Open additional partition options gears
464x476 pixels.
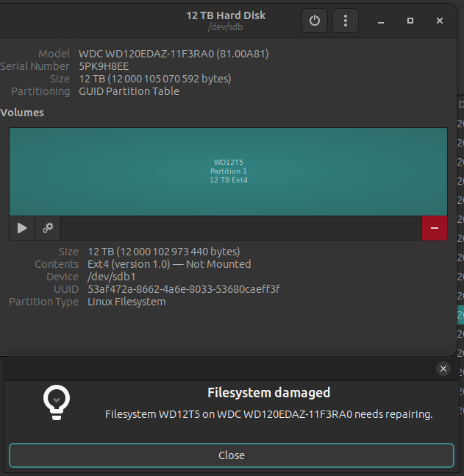coord(48,228)
